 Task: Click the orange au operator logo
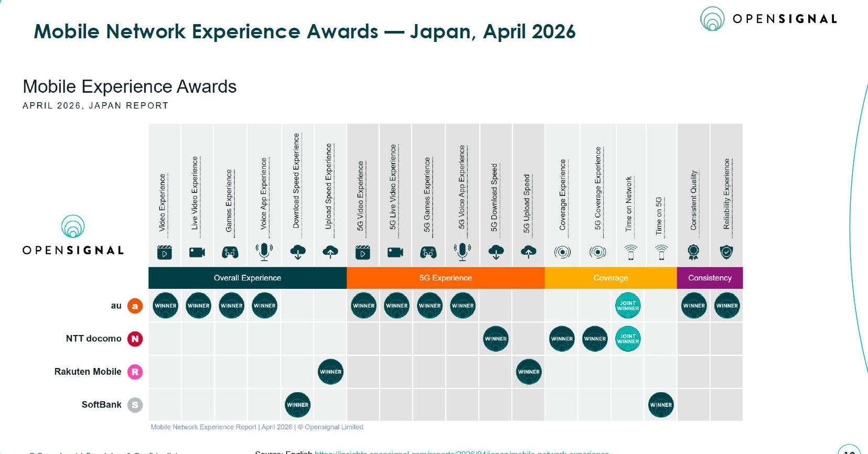tap(135, 306)
